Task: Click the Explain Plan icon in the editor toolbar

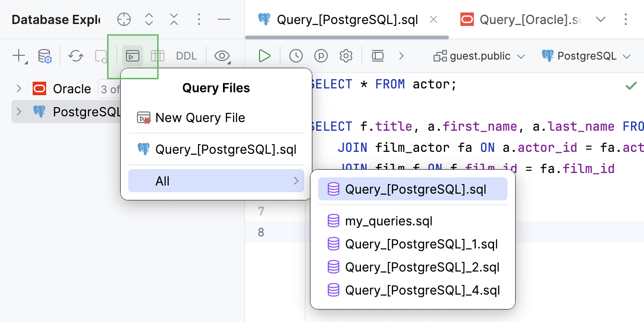Action: coord(322,56)
